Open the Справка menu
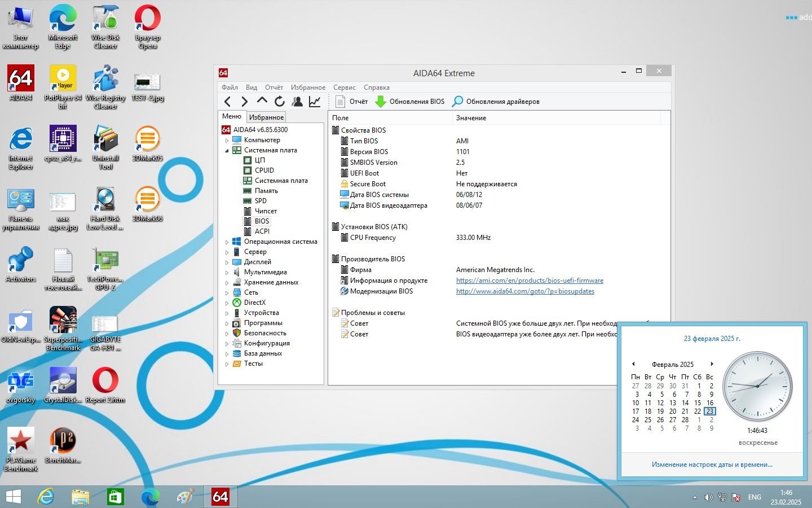This screenshot has width=812, height=508. click(x=377, y=87)
